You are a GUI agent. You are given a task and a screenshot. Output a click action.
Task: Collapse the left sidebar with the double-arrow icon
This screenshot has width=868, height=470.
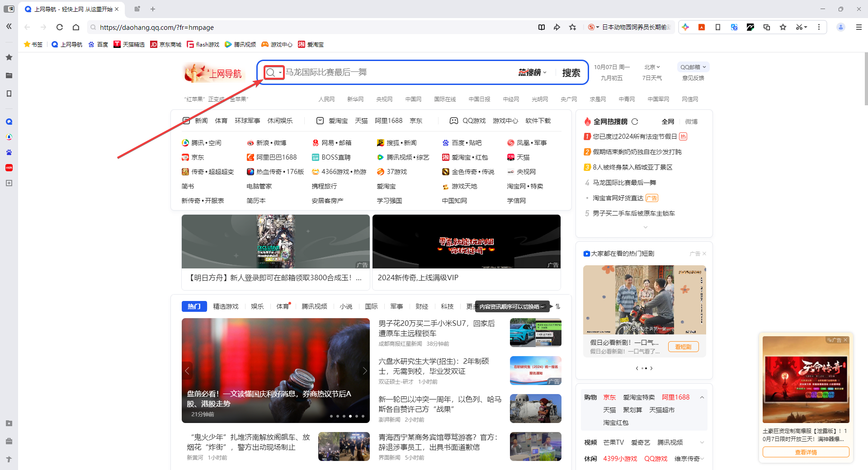[x=9, y=26]
